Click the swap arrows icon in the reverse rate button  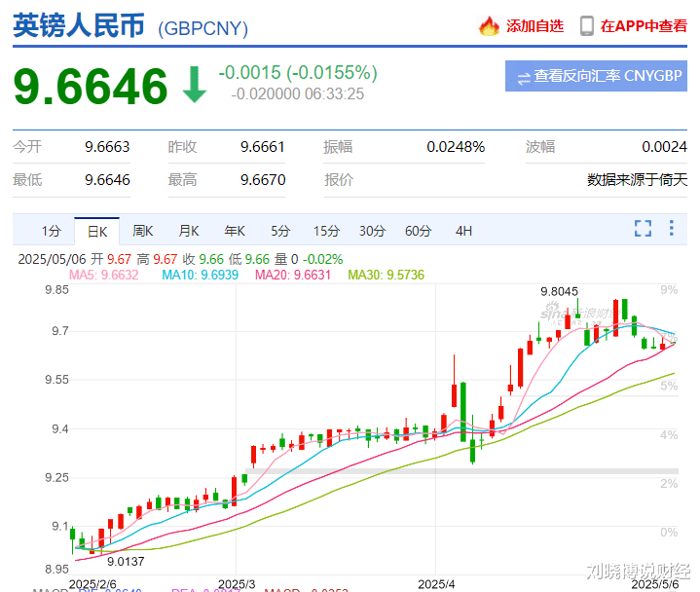(523, 78)
